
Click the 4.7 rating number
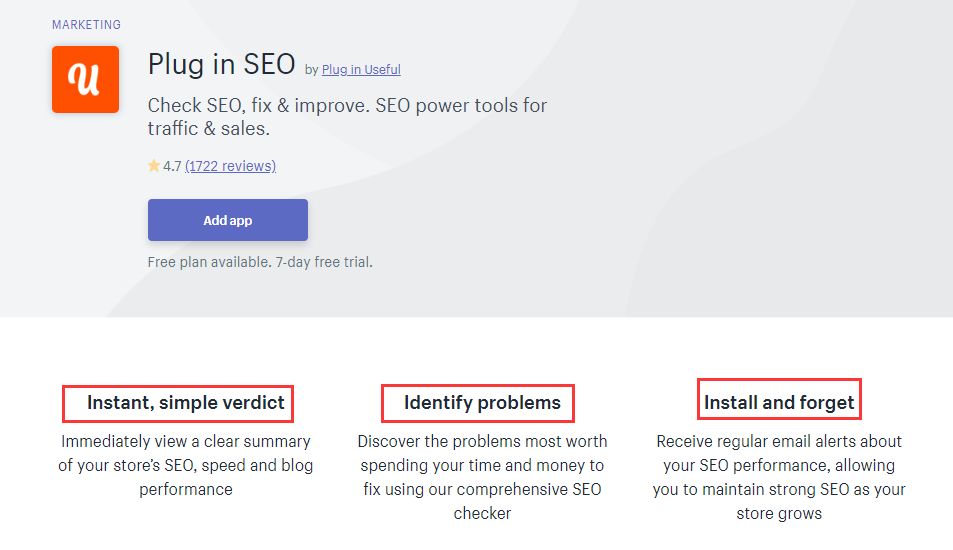(172, 166)
